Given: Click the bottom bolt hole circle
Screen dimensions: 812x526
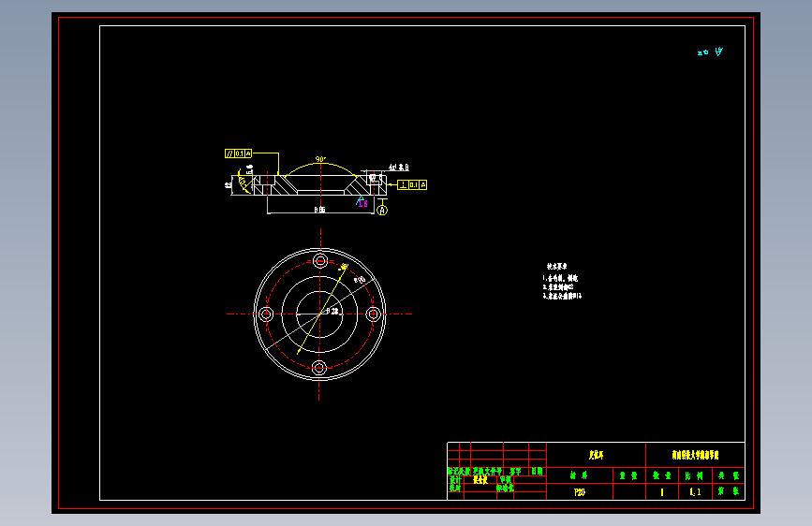Looking at the screenshot, I should 319,368.
